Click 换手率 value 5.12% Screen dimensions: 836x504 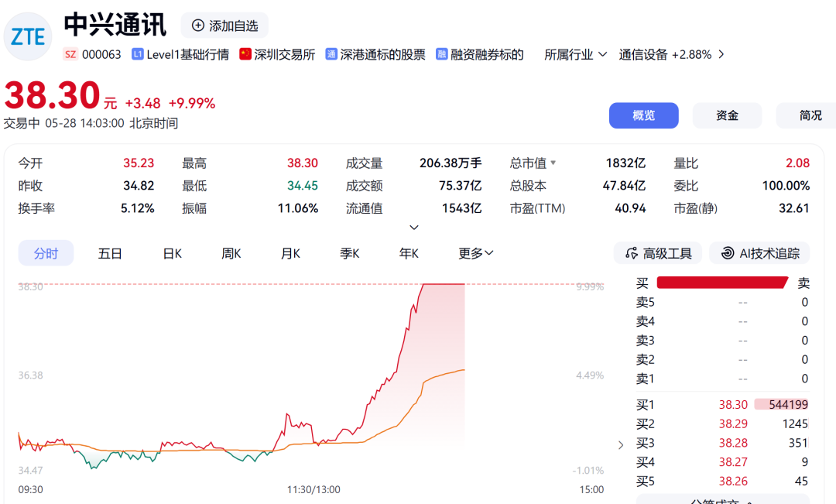[138, 208]
